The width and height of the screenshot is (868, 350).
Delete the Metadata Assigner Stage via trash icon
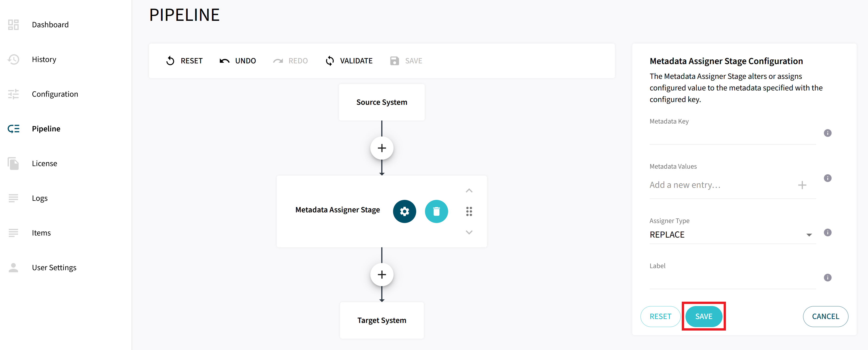(x=436, y=211)
